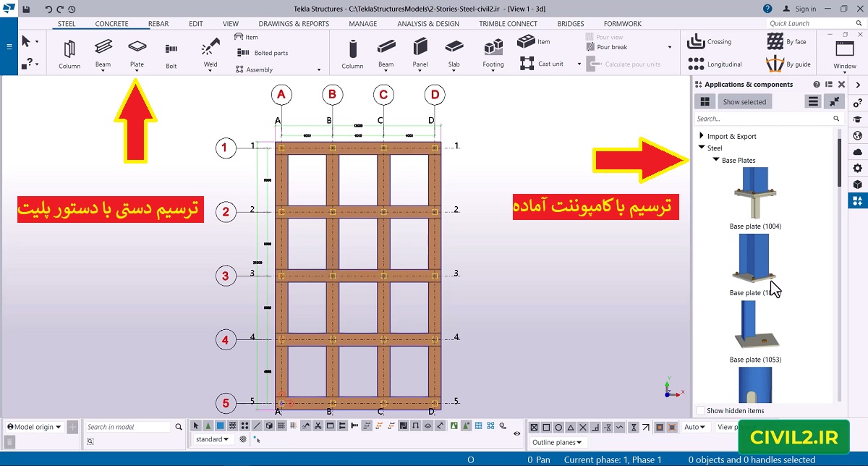Switch component catalog to thumbnail grid view
The width and height of the screenshot is (868, 466).
[705, 102]
